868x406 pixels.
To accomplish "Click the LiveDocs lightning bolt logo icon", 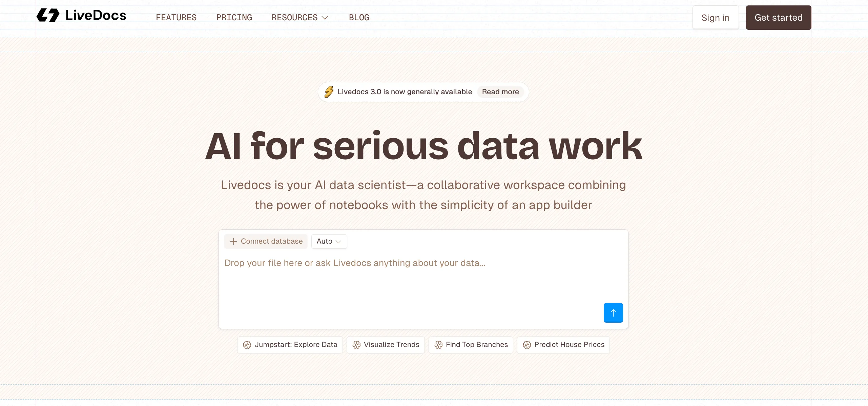I will click(48, 15).
